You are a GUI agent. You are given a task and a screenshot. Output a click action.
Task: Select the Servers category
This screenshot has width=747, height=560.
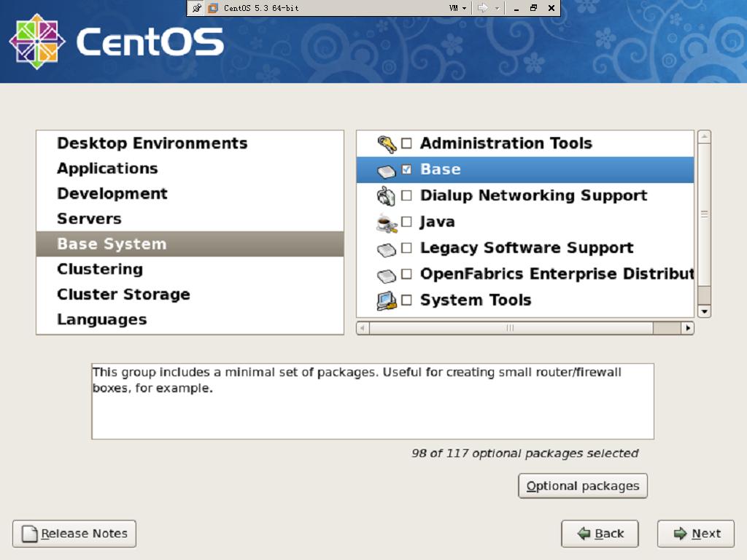[190, 219]
